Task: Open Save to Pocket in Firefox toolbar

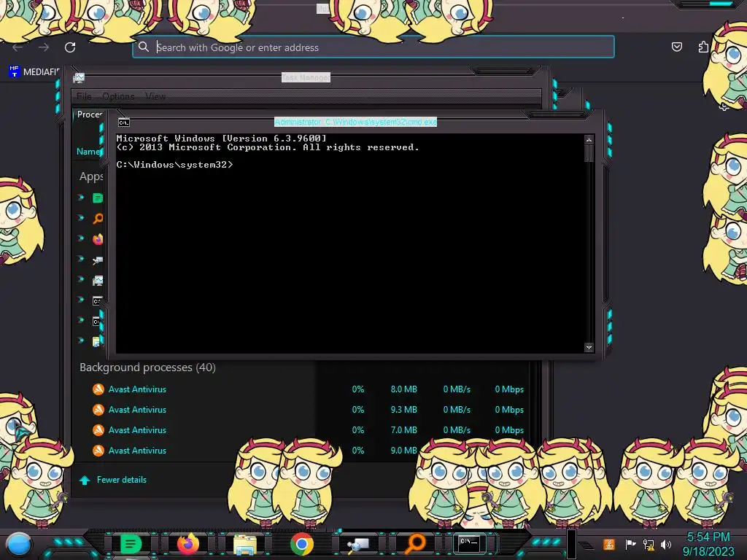Action: coord(676,47)
